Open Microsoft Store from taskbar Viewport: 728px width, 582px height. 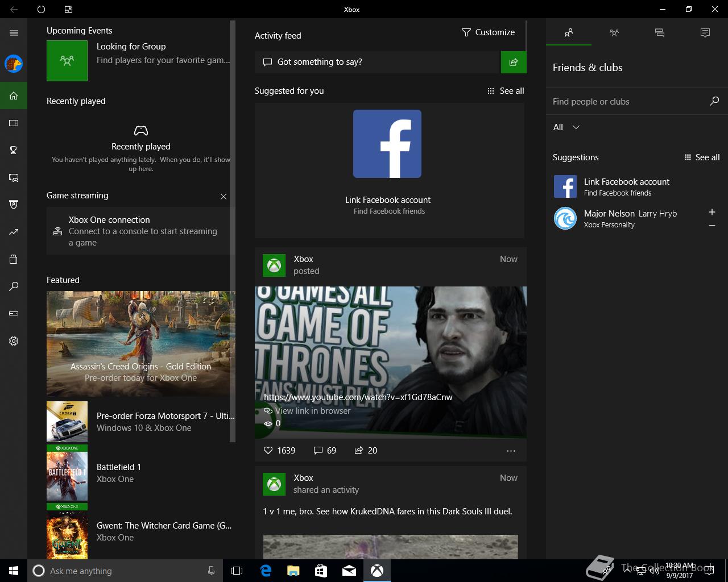(321, 571)
